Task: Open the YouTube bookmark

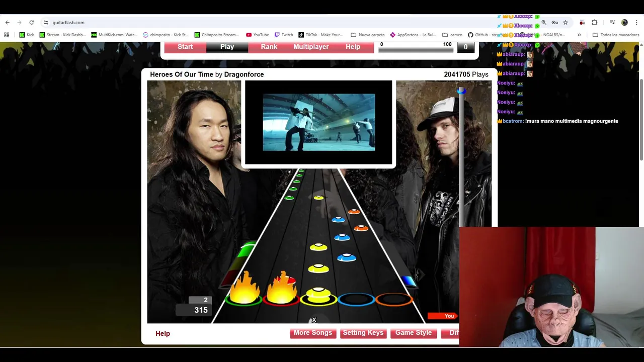Action: (258, 35)
